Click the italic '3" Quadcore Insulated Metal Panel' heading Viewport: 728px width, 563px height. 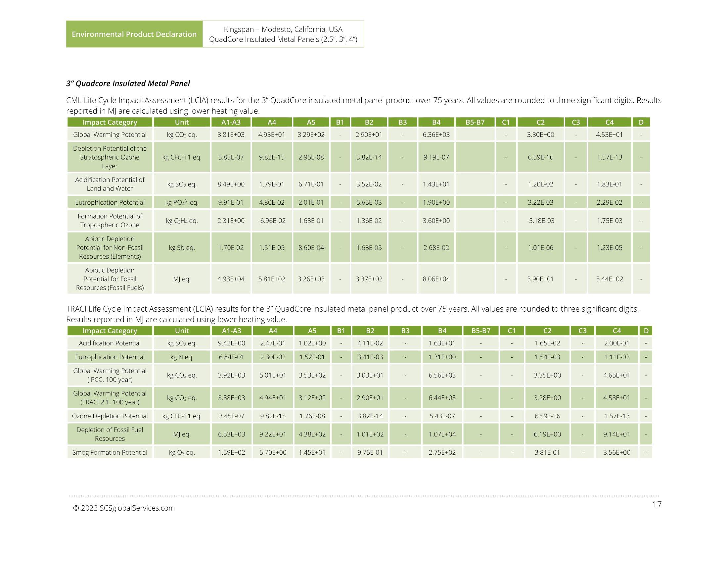pyautogui.click(x=128, y=83)
